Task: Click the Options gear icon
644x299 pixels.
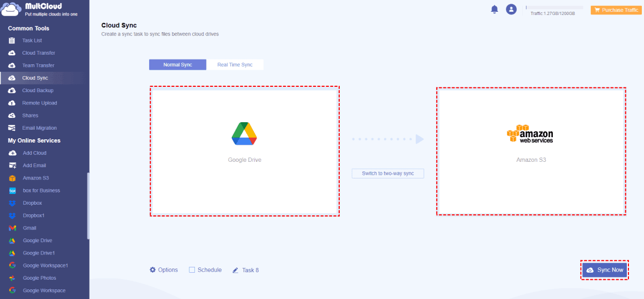Action: 152,270
